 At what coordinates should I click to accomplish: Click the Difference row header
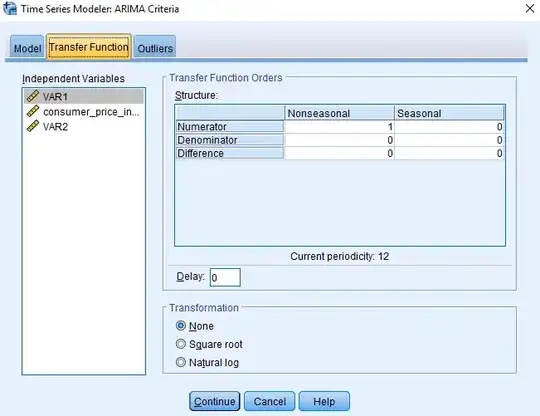click(230, 153)
